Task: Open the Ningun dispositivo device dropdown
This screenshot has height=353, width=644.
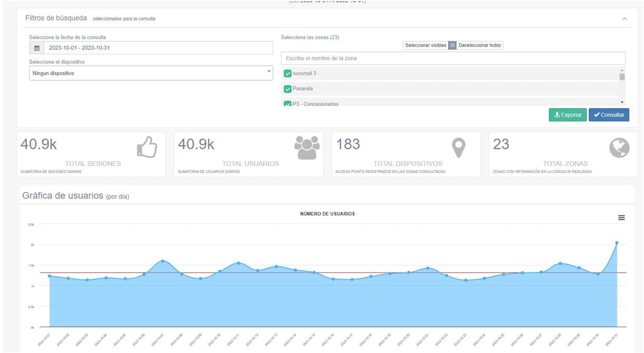Action: [x=151, y=73]
